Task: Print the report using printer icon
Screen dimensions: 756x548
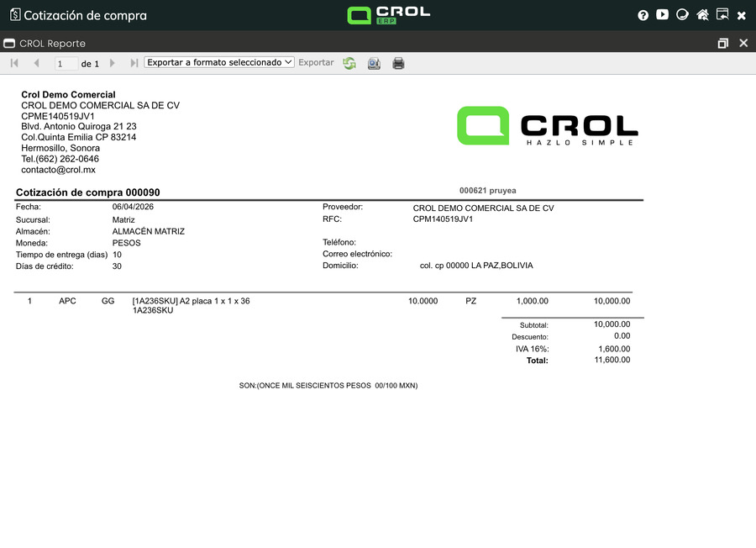Action: coord(398,63)
